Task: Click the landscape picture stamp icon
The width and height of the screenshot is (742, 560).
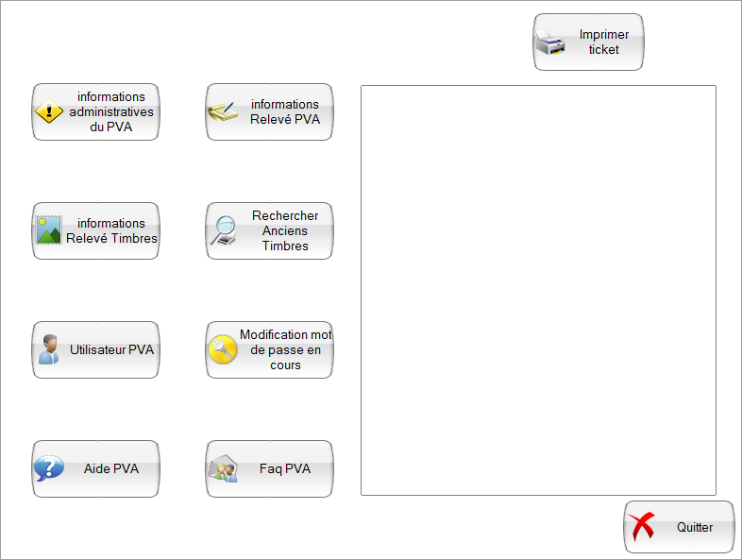Action: tap(49, 230)
